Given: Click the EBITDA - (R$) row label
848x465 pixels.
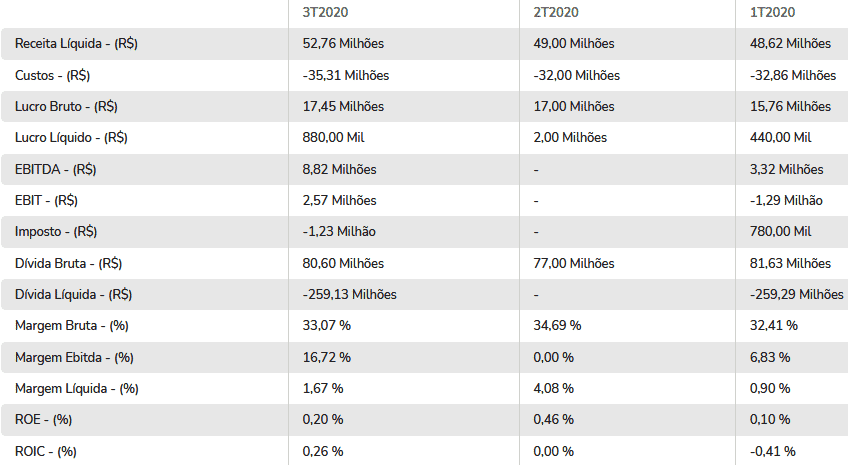Looking at the screenshot, I should coord(55,169).
